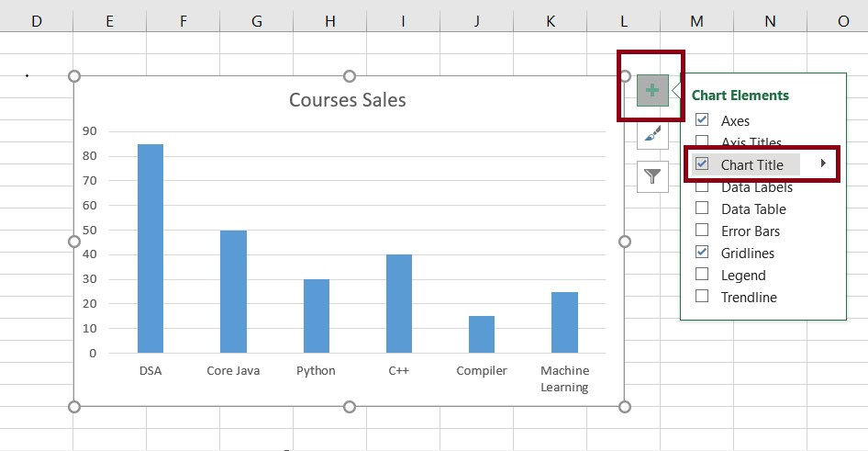Enable the Data Labels checkbox
The image size is (868, 451).
pos(702,187)
